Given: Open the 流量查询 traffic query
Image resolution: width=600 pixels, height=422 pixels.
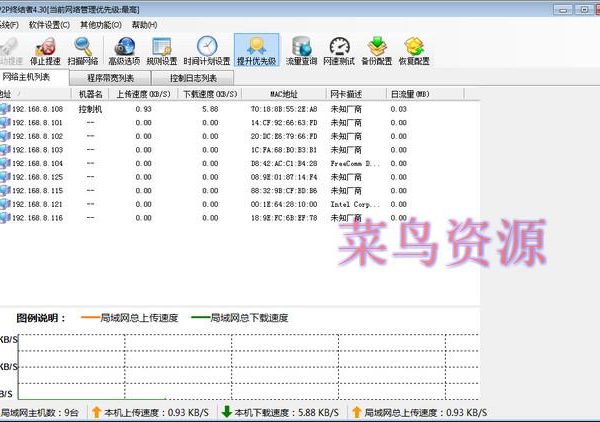Looking at the screenshot, I should pos(302,48).
